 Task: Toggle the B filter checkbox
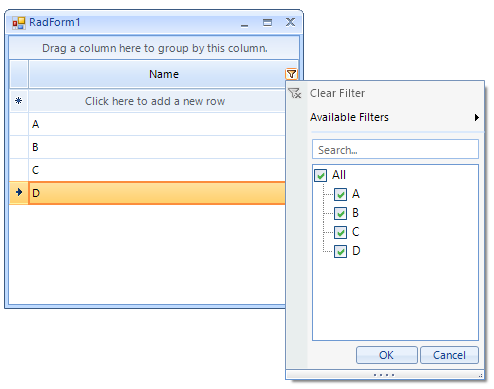(340, 213)
